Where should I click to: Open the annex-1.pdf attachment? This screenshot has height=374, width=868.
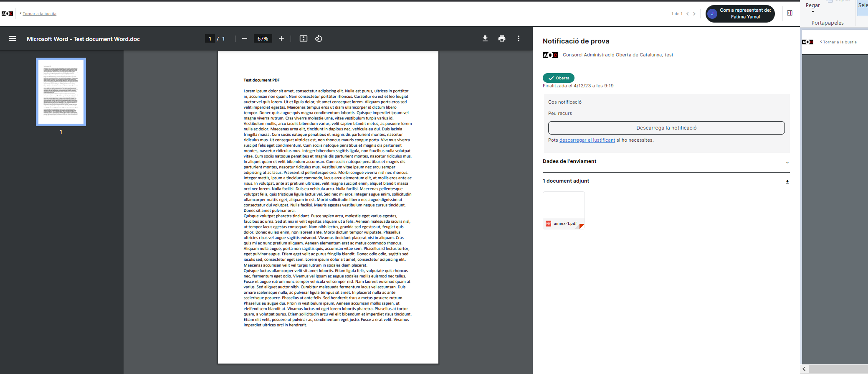click(x=564, y=210)
